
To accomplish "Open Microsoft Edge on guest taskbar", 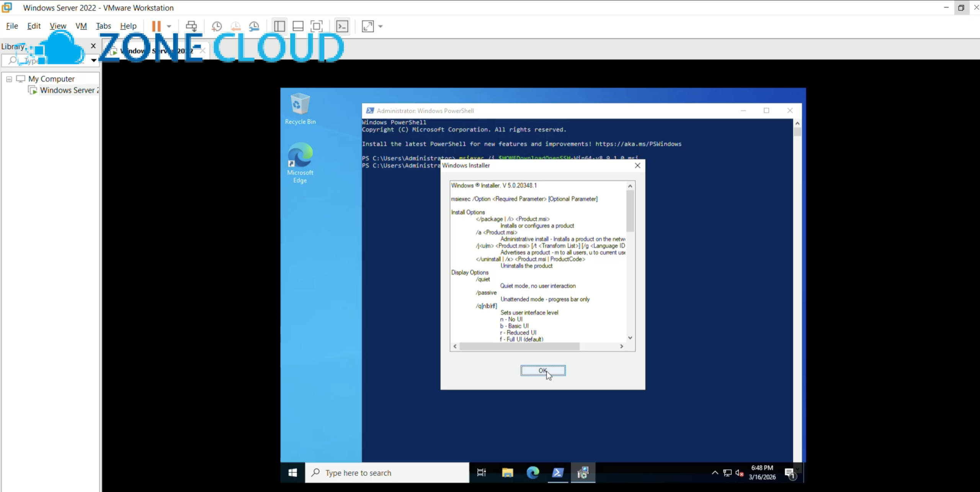I will point(532,473).
